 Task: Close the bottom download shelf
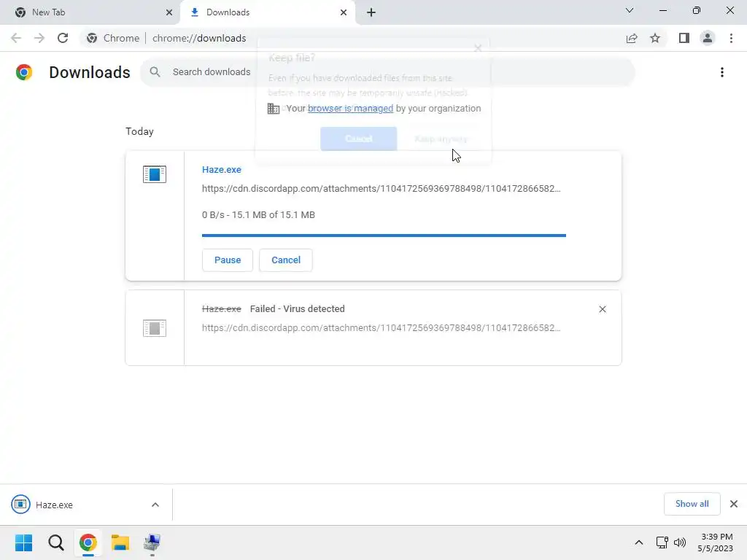734,504
